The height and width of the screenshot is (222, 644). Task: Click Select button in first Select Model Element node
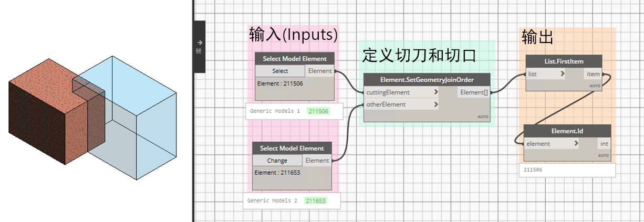[x=280, y=71]
